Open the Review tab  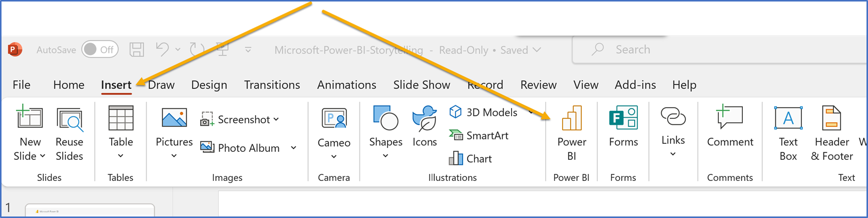(538, 85)
